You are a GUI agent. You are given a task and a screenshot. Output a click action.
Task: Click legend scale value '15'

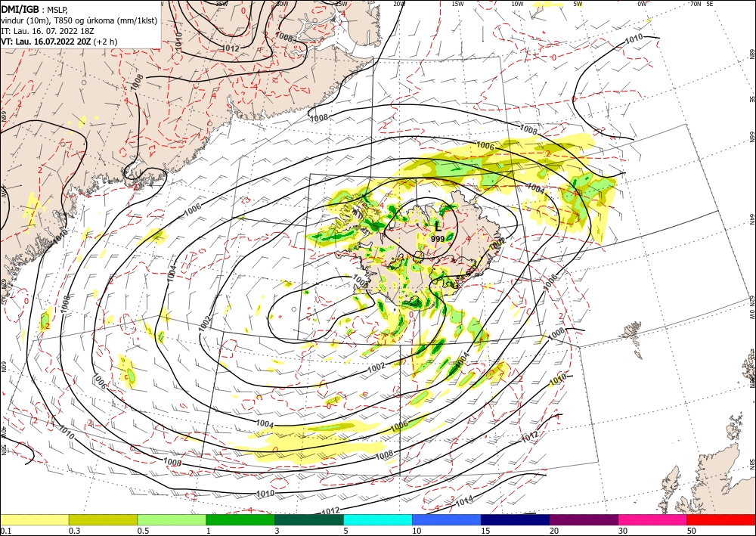485,531
